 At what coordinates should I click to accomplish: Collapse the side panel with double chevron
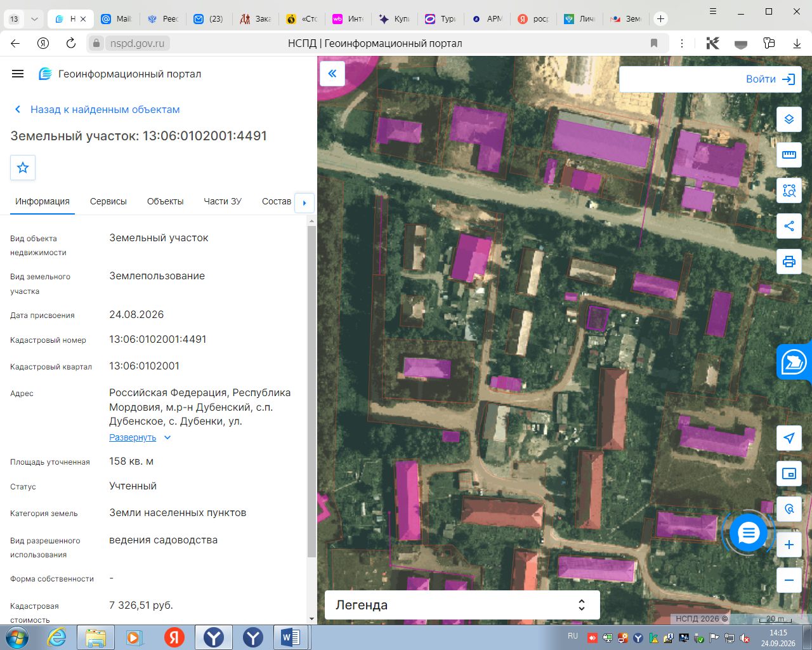pos(332,74)
